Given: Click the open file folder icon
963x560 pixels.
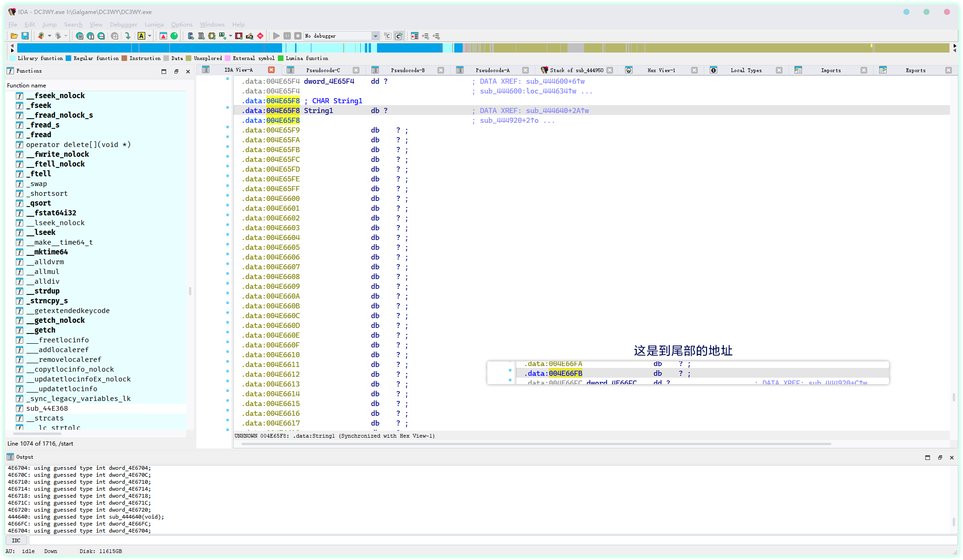Looking at the screenshot, I should point(14,36).
